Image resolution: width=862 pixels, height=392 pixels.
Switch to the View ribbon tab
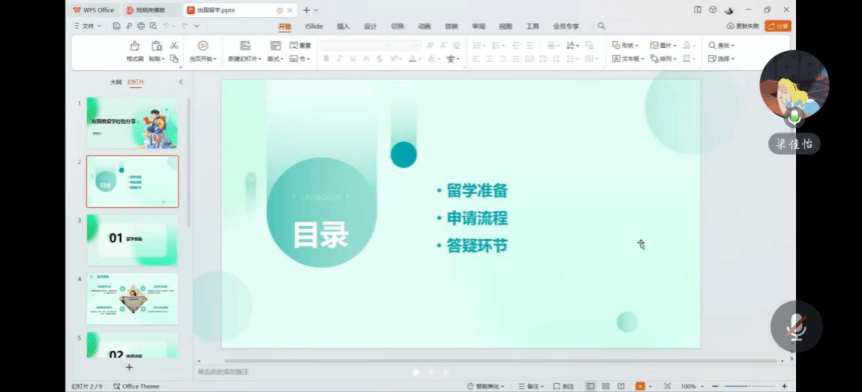tap(506, 26)
